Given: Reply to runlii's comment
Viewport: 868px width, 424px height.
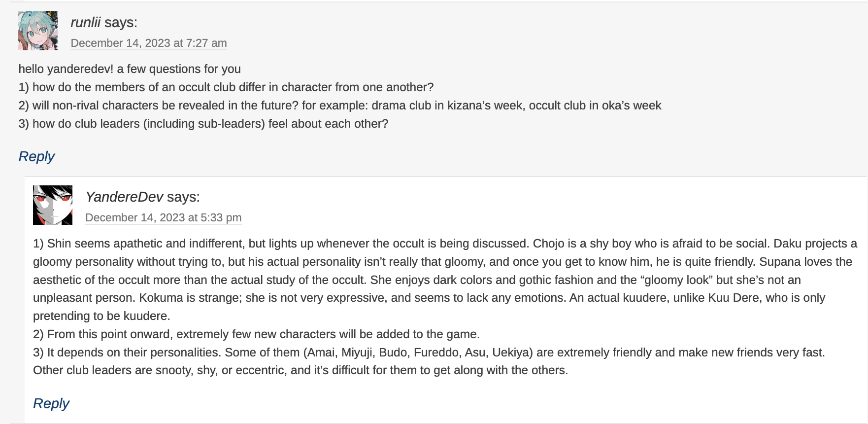Looking at the screenshot, I should pyautogui.click(x=36, y=156).
